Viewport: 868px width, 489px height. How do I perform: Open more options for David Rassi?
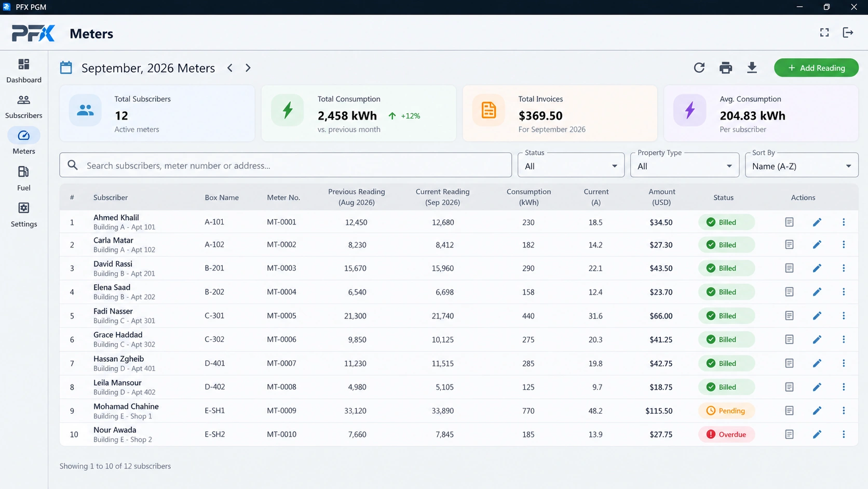tap(844, 268)
